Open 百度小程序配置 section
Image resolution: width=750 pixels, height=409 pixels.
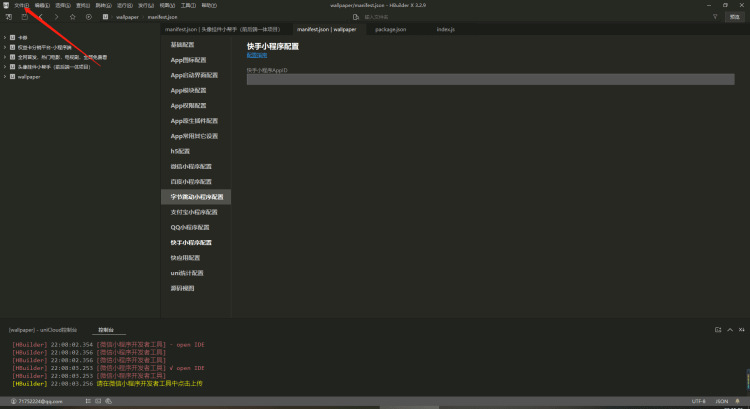191,182
